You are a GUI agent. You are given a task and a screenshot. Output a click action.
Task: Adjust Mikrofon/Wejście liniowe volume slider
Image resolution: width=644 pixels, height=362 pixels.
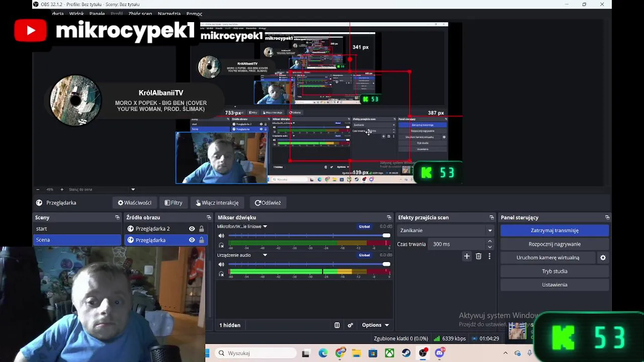point(309,236)
